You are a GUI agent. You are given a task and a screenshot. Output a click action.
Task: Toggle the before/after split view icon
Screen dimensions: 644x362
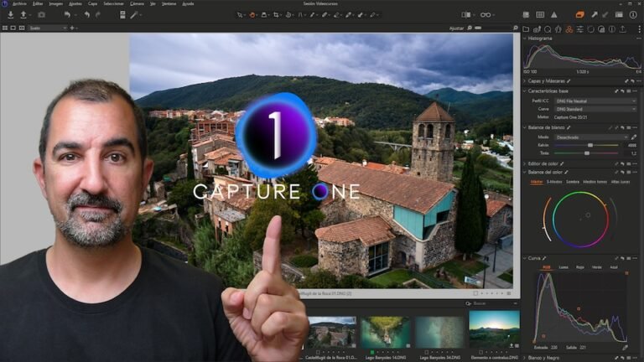(x=465, y=15)
